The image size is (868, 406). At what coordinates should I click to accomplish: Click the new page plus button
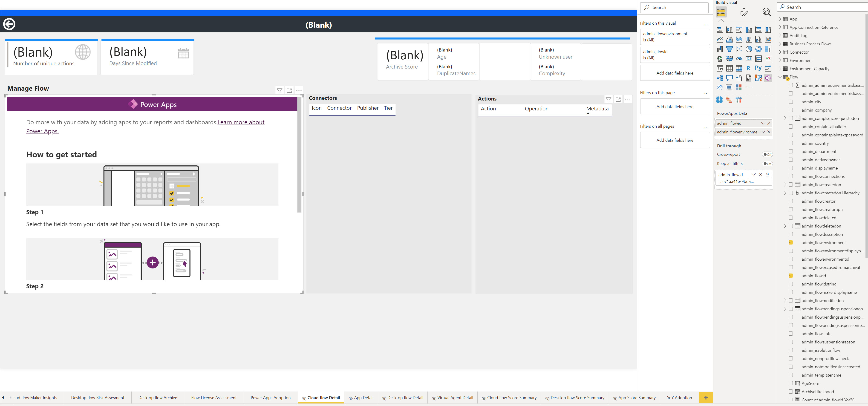[706, 397]
